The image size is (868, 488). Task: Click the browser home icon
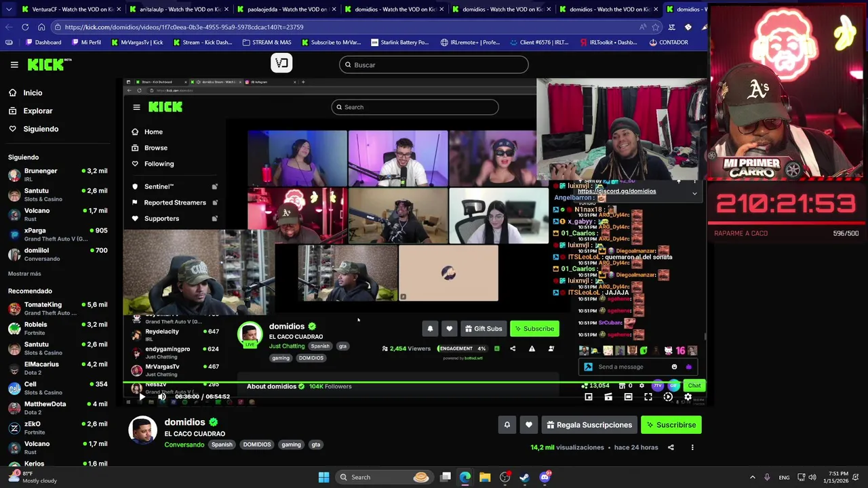point(41,27)
